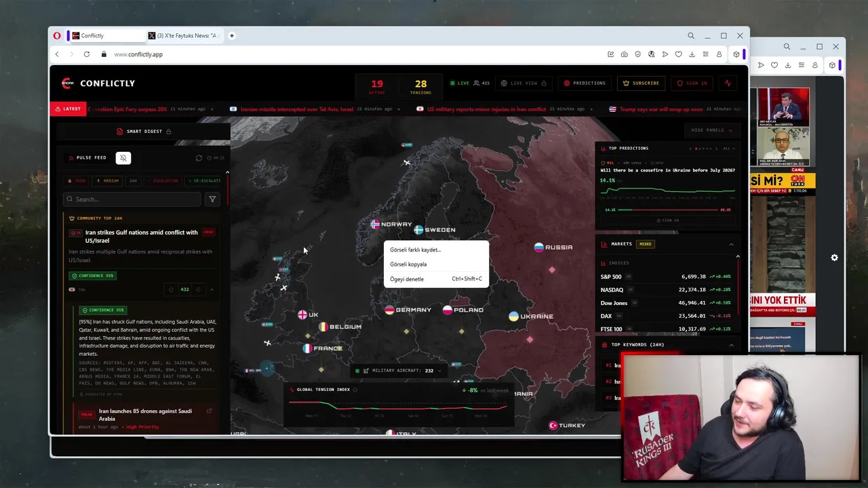Click the Global Tension Index info icon
The height and width of the screenshot is (488, 868).
click(355, 390)
